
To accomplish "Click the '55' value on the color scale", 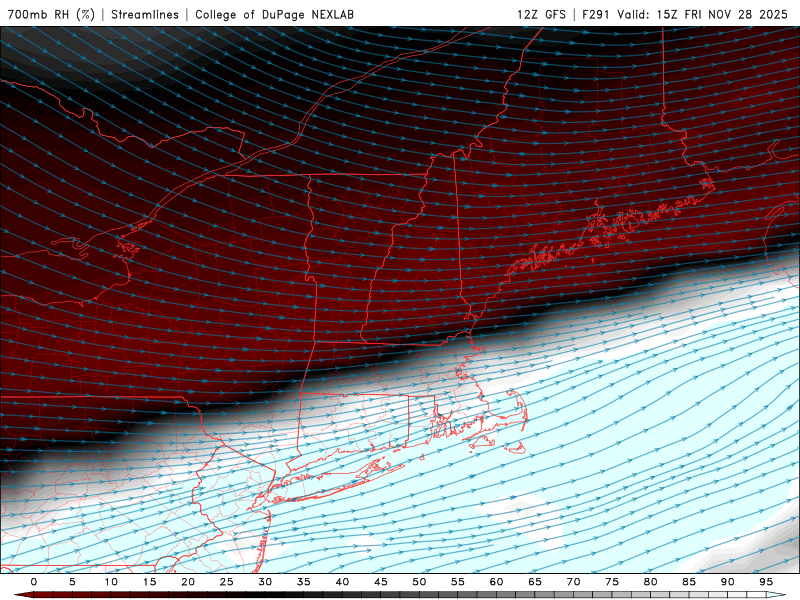I will click(458, 582).
